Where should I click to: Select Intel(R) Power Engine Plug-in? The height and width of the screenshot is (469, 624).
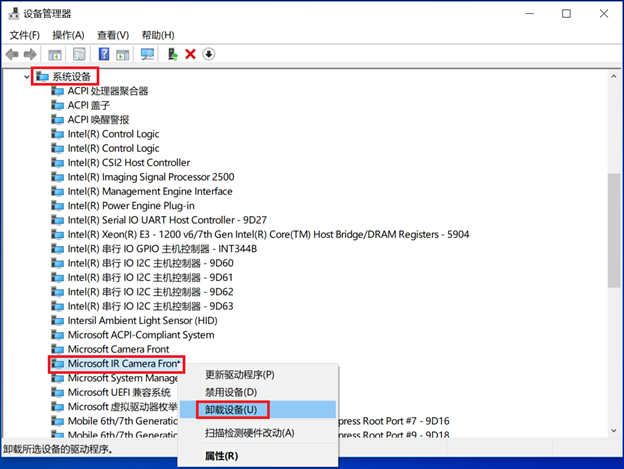click(x=131, y=206)
